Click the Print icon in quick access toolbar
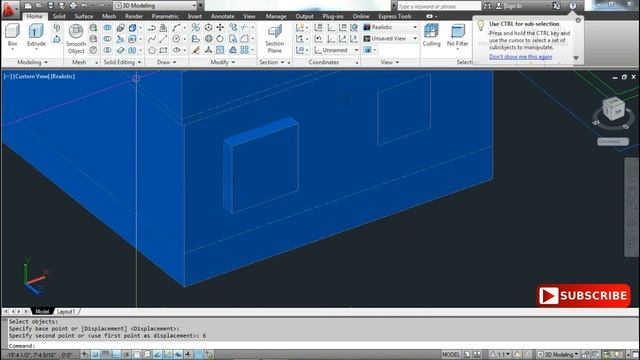 click(x=73, y=5)
